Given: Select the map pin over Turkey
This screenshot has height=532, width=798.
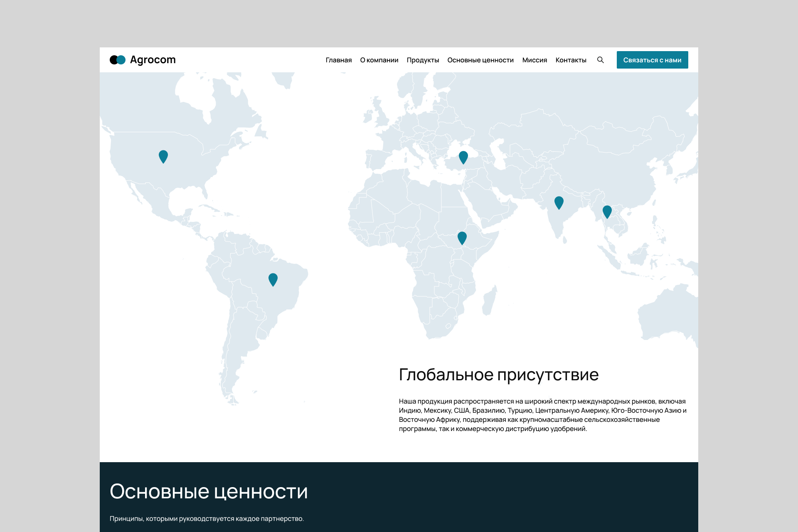Looking at the screenshot, I should [463, 158].
